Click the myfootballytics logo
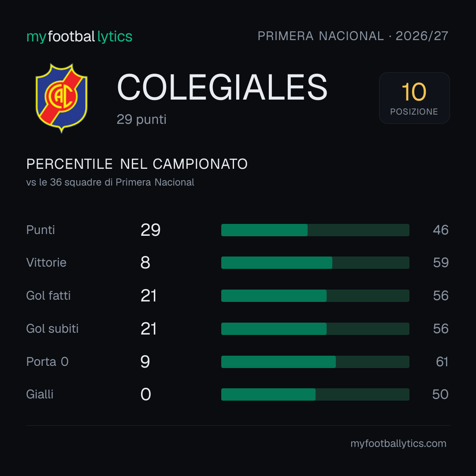This screenshot has width=476, height=476. (79, 37)
